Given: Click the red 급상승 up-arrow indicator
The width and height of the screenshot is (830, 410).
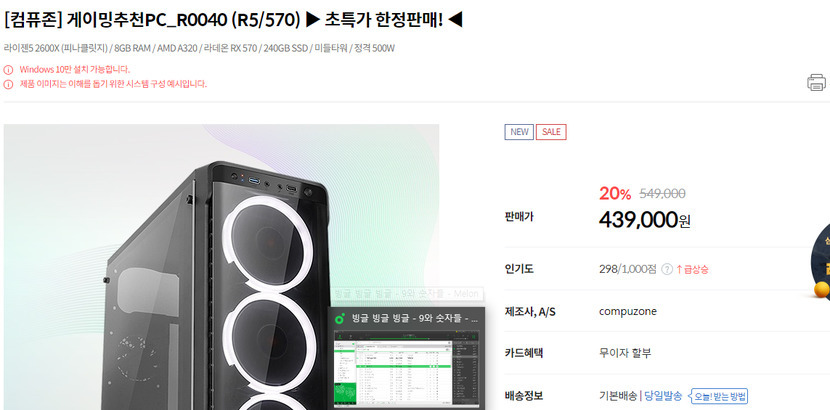Looking at the screenshot, I should tap(692, 269).
